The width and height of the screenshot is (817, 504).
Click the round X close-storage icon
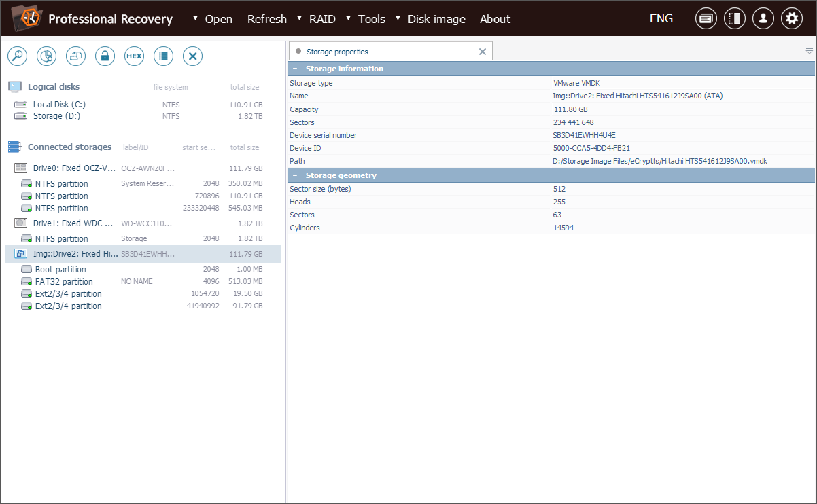[x=192, y=56]
